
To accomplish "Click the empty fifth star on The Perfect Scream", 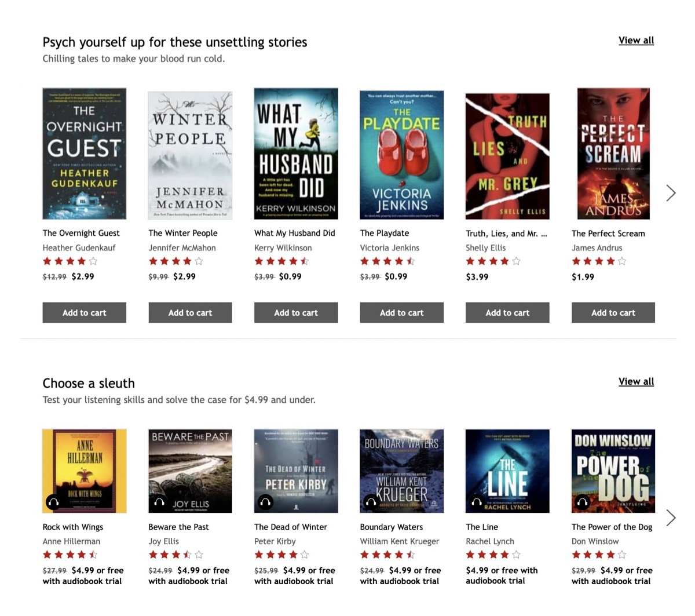I will pyautogui.click(x=621, y=261).
